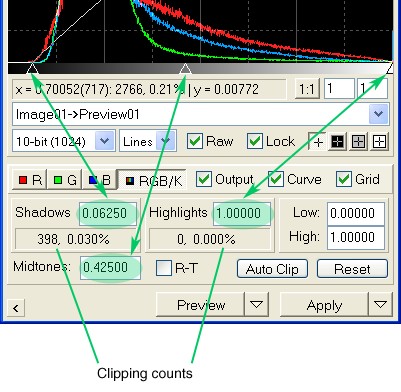
Task: Click the Shadows value input field
Action: 108,213
